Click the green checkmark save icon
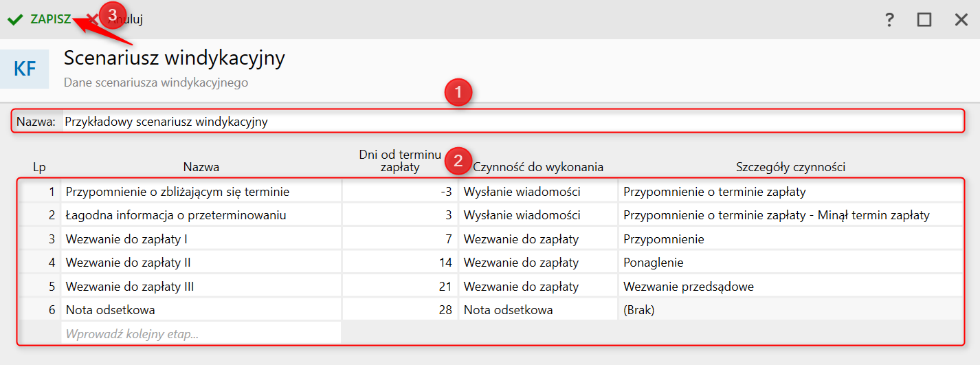Image resolution: width=980 pixels, height=365 pixels. (x=15, y=19)
